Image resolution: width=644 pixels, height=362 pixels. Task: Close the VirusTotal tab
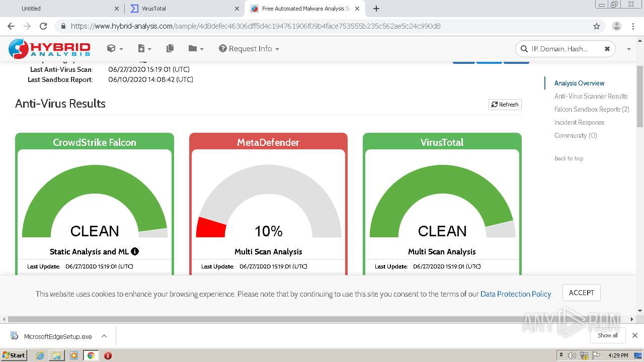[237, 9]
